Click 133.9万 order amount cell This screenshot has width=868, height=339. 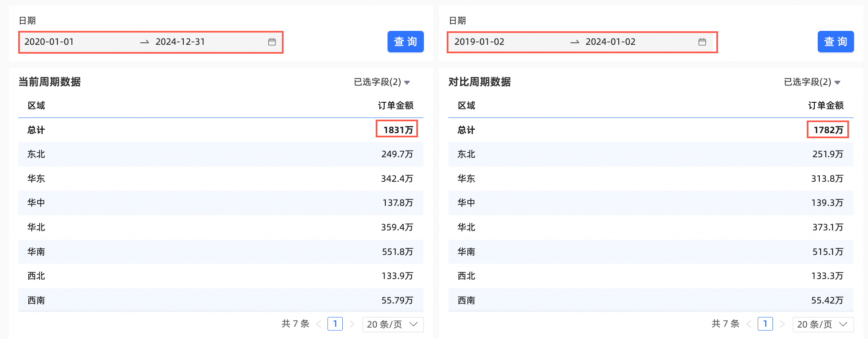397,276
